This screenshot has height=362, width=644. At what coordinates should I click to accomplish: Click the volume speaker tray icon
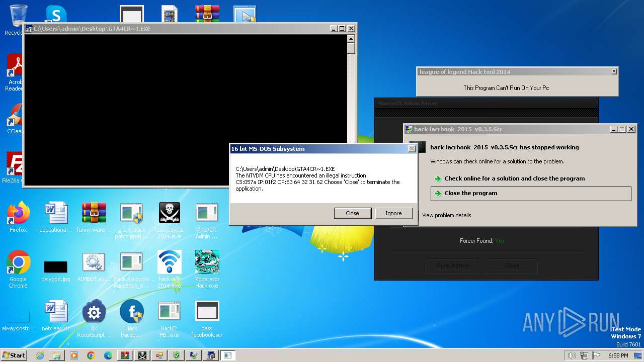coord(572,355)
